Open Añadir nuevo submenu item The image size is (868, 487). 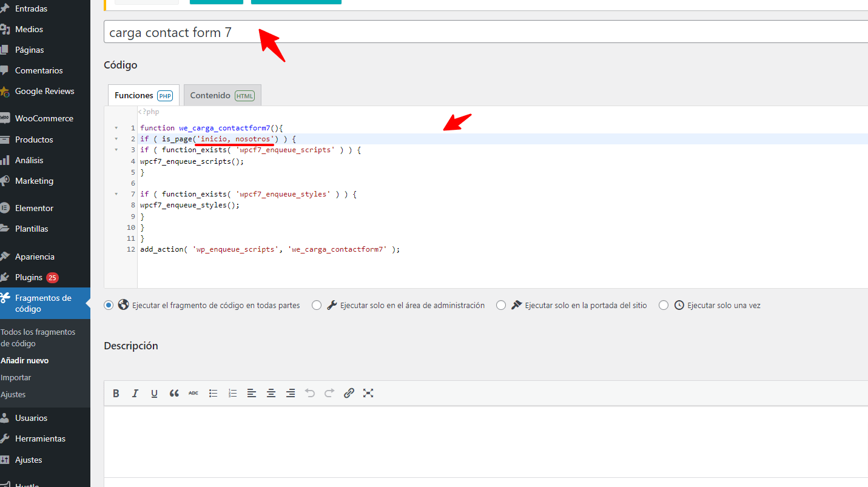click(x=25, y=360)
